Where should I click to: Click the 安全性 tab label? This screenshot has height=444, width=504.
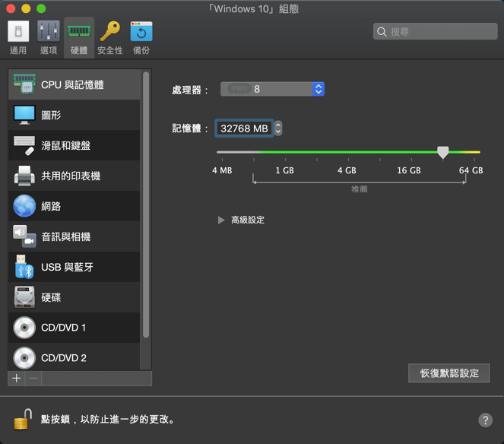110,50
